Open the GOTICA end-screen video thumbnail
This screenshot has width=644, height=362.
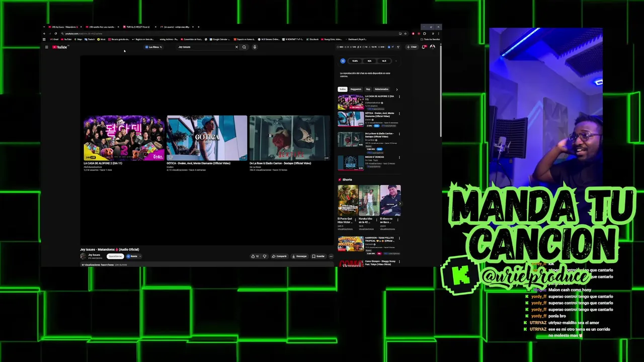(x=207, y=138)
